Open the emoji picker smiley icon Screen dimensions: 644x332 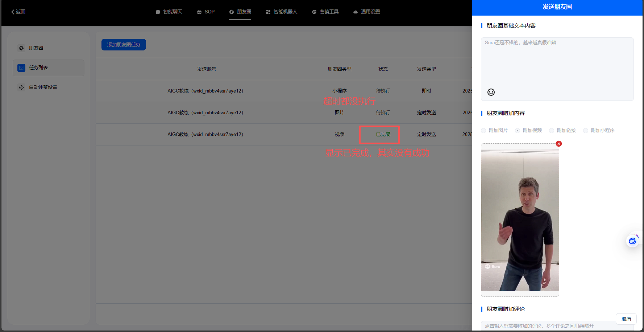point(491,92)
